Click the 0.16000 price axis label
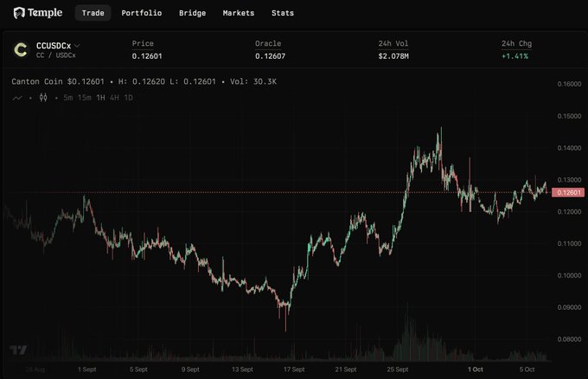Screen dimensions: 588x379 click(569, 84)
